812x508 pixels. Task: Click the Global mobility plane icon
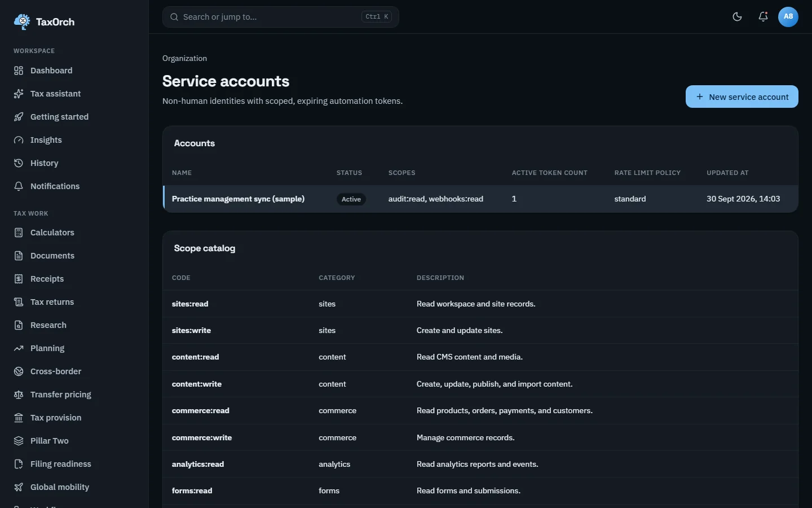click(x=19, y=487)
